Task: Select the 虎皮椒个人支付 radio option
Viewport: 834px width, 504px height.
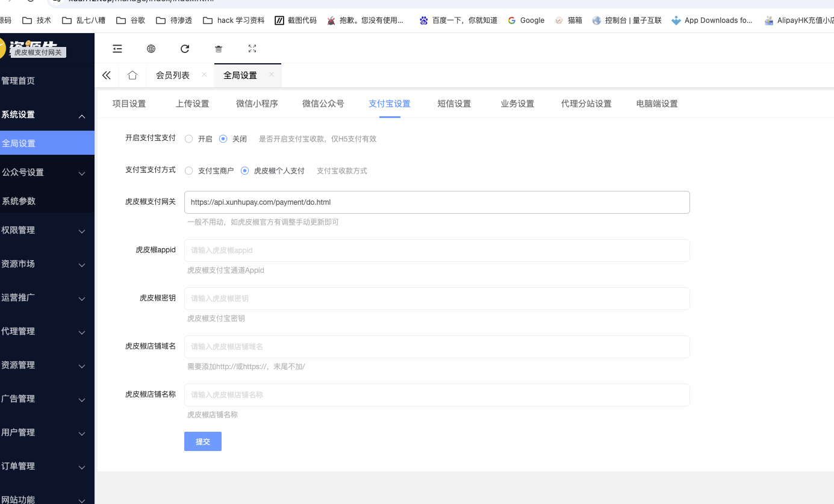Action: tap(244, 170)
